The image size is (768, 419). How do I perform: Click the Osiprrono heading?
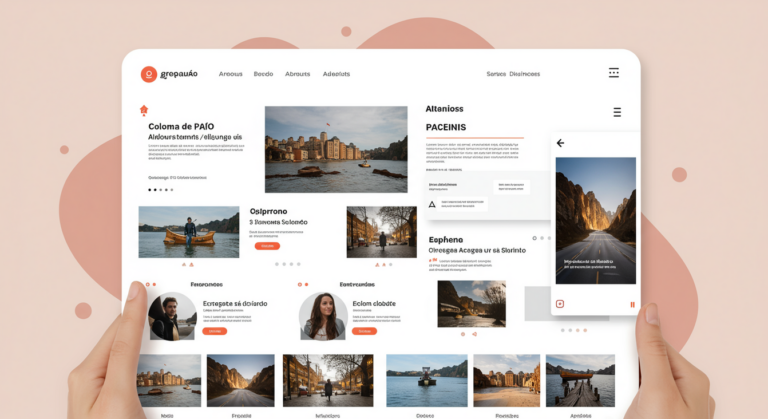tap(268, 211)
